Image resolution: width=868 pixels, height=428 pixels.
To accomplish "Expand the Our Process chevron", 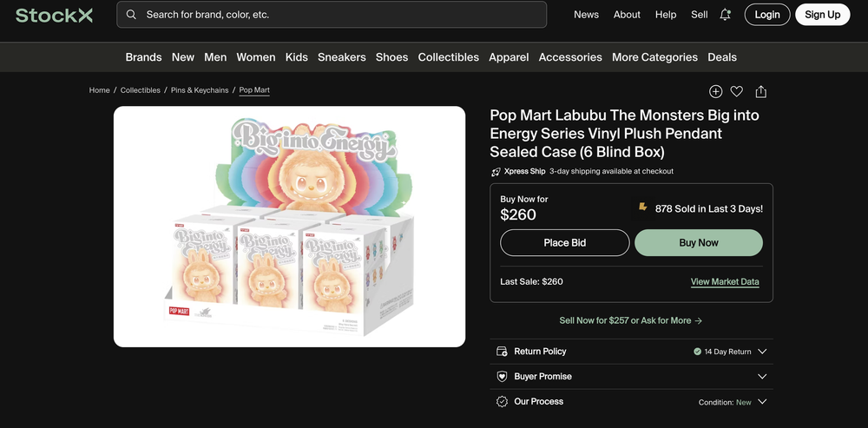I will point(762,402).
